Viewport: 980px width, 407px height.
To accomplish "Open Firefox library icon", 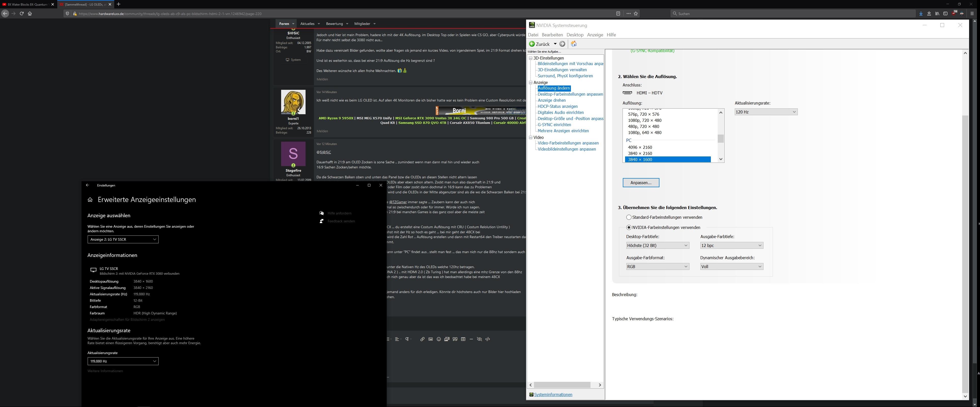I will (937, 13).
